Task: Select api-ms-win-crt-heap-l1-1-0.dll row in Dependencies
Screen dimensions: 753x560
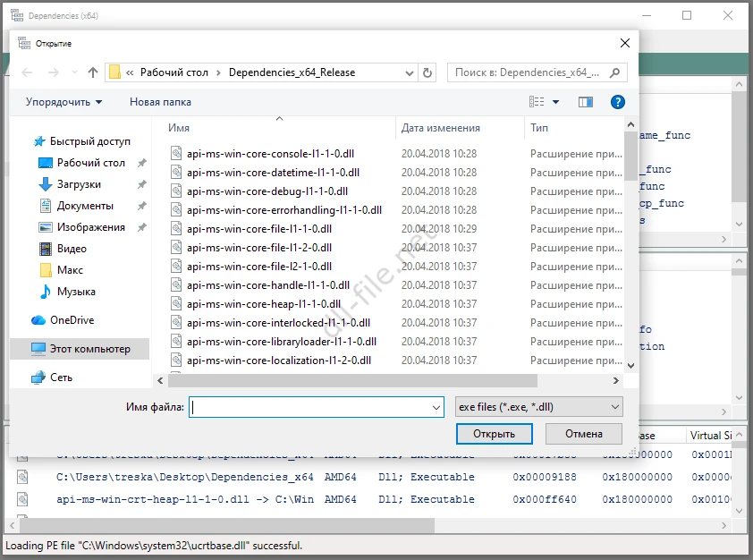Action: point(369,499)
